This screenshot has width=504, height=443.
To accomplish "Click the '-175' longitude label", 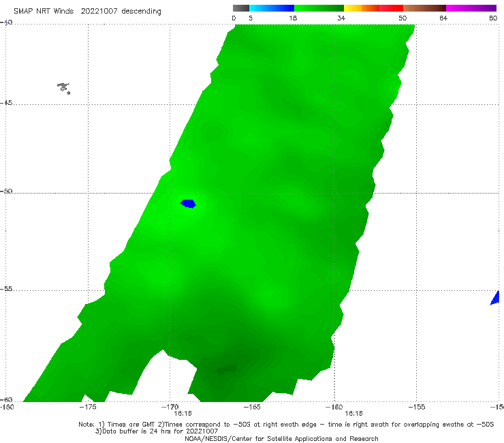I will (88, 407).
